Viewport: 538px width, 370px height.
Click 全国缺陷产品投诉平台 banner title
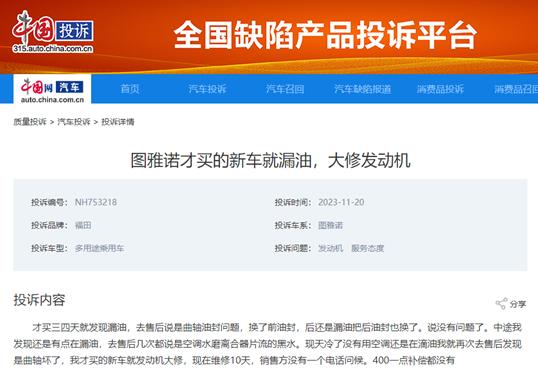coord(325,35)
